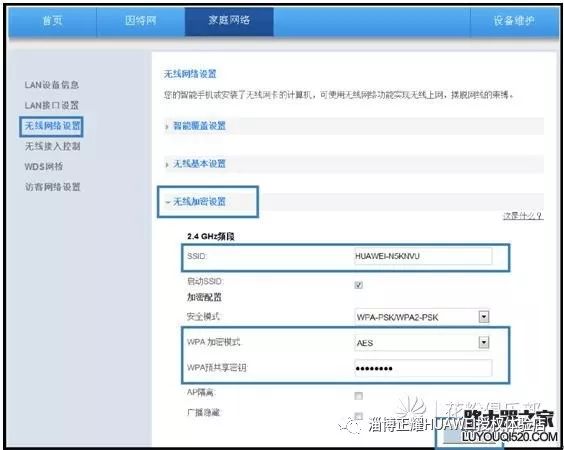Click the 这是什么? help link
This screenshot has height=450, width=564.
point(523,216)
